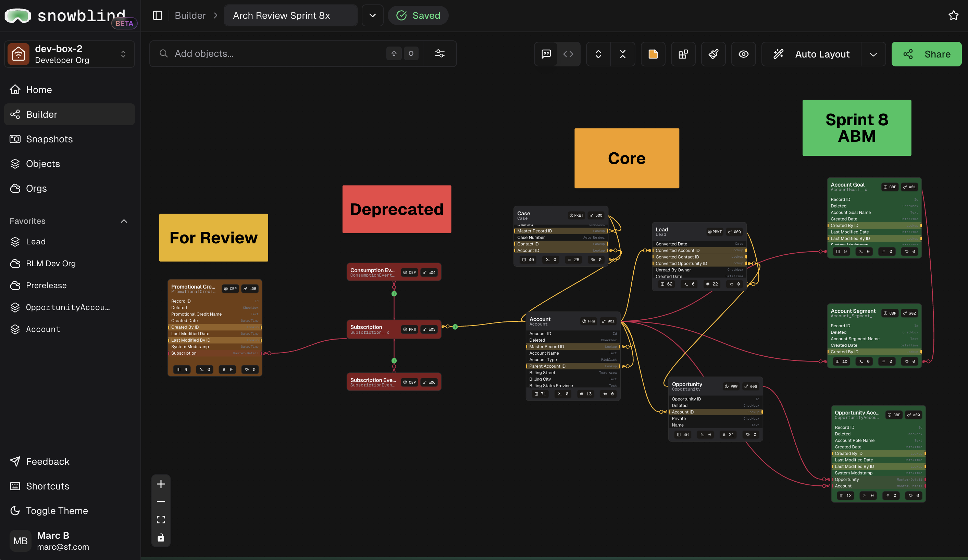Screen dimensions: 968x560
Task: Zoom out on the canvas
Action: coord(161,502)
